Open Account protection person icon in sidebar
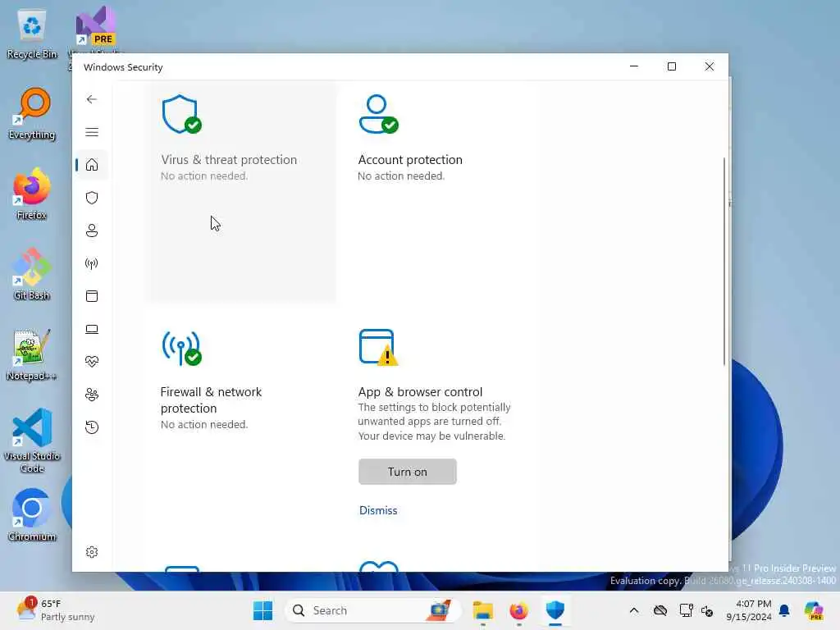This screenshot has height=630, width=840. 92,231
